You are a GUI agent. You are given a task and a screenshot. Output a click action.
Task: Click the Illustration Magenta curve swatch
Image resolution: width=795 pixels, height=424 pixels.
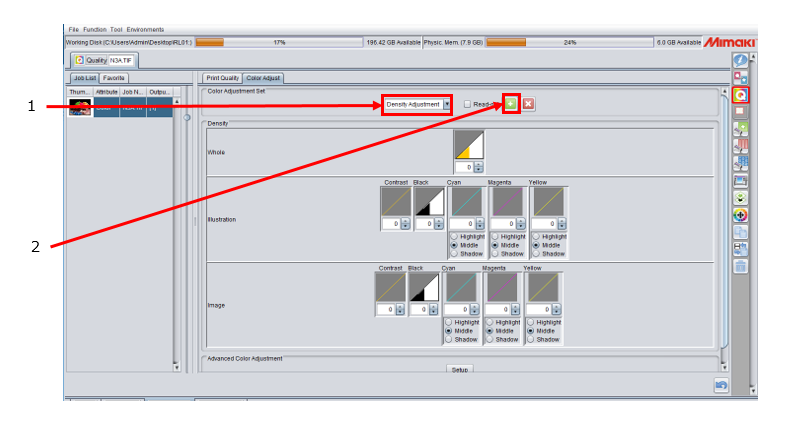508,202
